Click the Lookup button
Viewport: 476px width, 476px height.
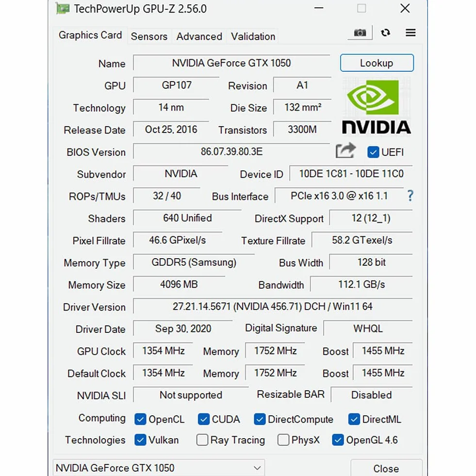[377, 63]
